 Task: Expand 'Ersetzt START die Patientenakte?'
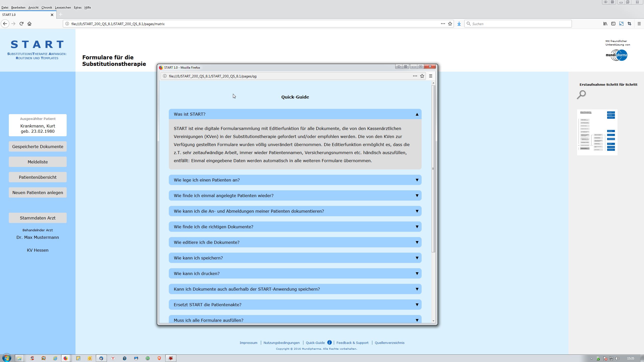tap(295, 305)
